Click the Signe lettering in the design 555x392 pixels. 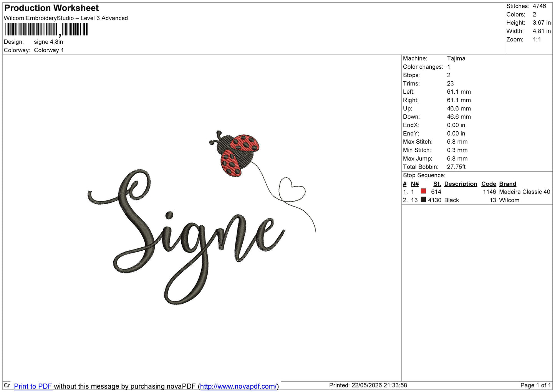186,237
